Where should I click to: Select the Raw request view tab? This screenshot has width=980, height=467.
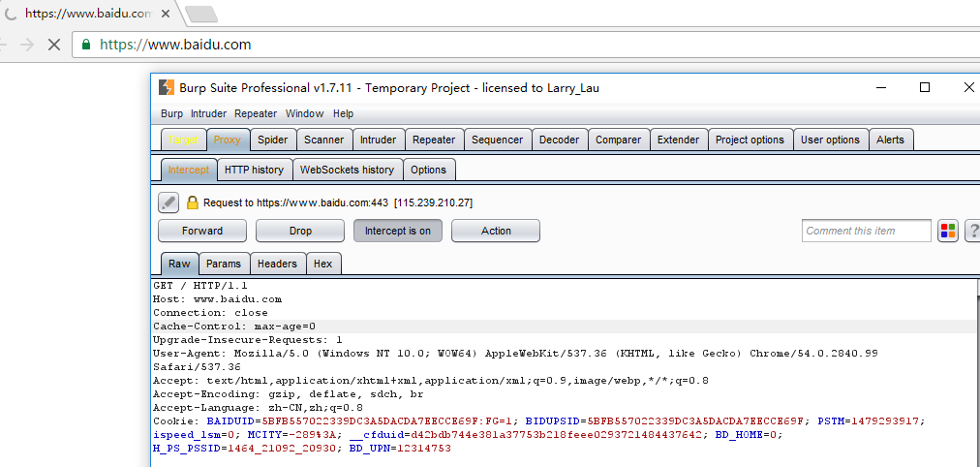(x=179, y=264)
